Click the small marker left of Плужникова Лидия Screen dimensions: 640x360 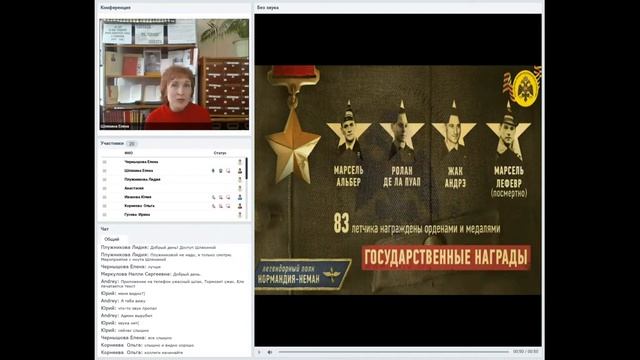[x=104, y=180]
